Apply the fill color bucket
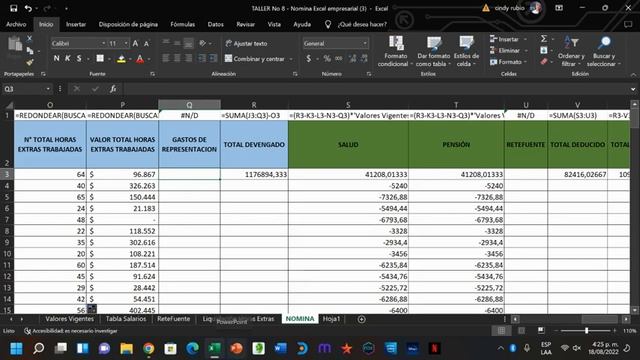 tap(121, 59)
